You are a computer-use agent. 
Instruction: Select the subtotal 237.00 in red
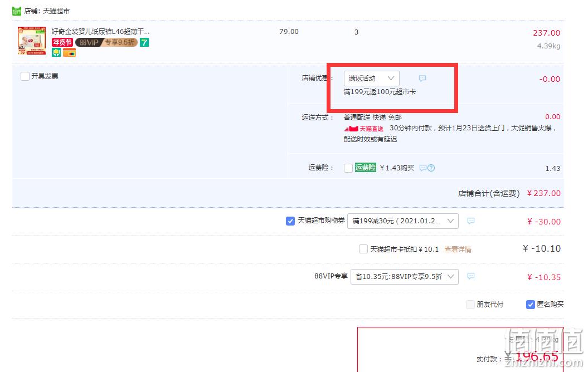tap(546, 33)
